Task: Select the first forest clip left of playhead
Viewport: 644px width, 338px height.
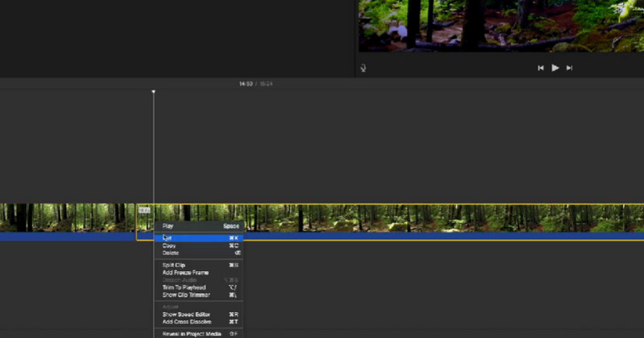Action: (67, 217)
